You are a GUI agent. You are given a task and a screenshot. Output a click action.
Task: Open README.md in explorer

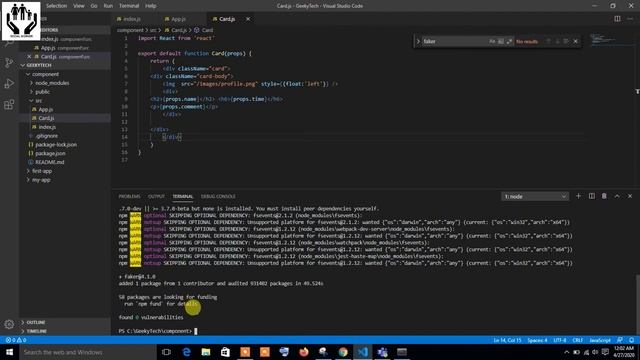[65, 162]
